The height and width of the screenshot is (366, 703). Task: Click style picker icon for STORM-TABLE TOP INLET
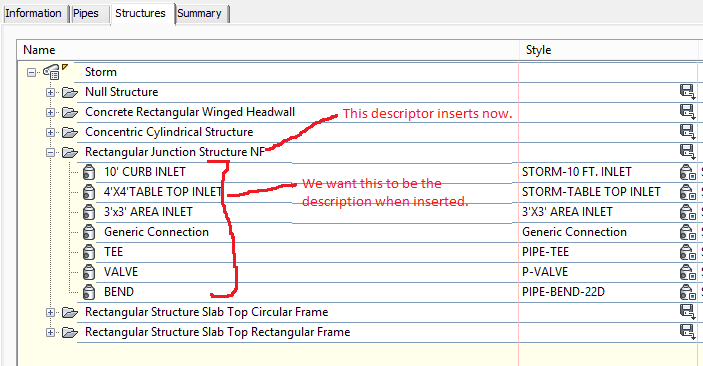point(687,192)
